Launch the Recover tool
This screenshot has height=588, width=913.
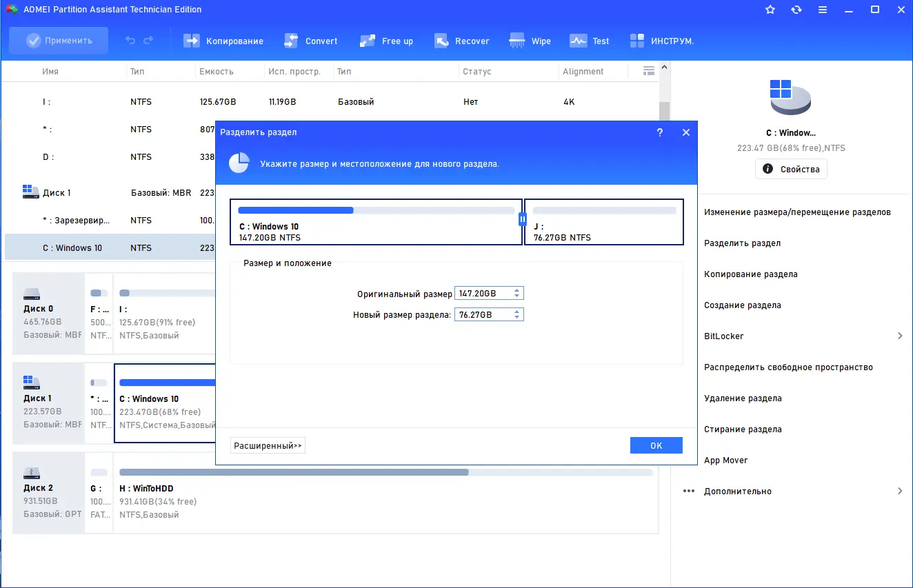[461, 41]
